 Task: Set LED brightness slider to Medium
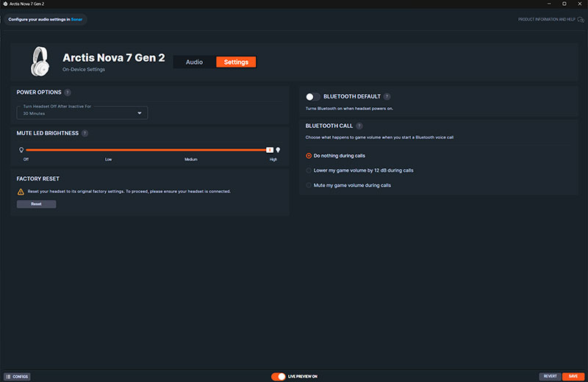(190, 149)
